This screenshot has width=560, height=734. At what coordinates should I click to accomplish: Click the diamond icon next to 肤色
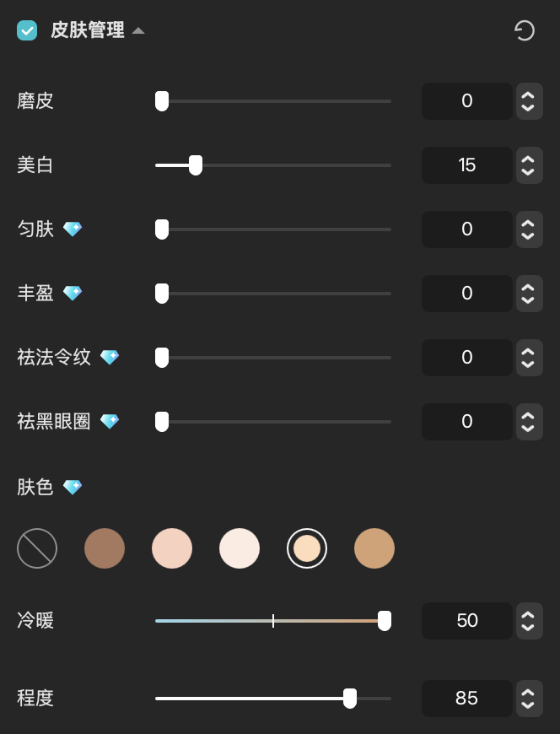pos(73,488)
